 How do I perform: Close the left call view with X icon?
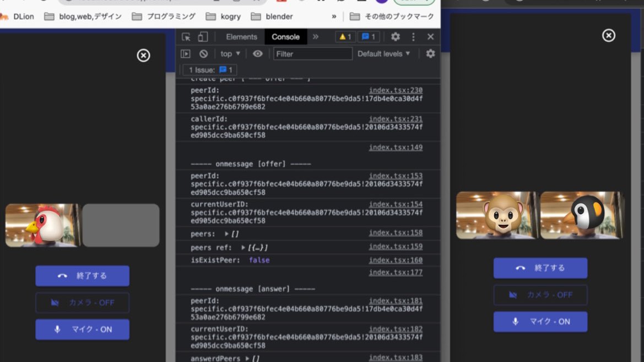(x=143, y=56)
